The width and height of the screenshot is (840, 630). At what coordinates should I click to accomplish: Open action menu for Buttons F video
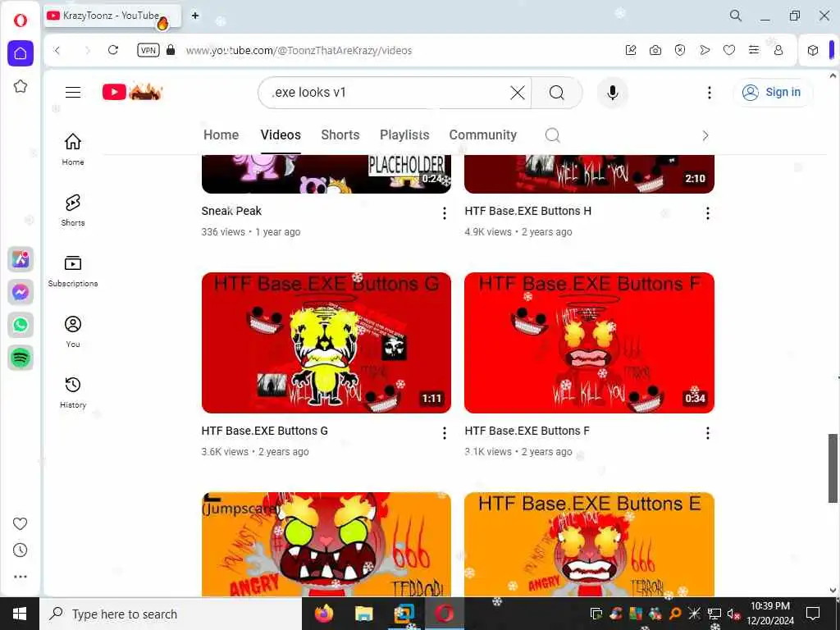pos(708,433)
